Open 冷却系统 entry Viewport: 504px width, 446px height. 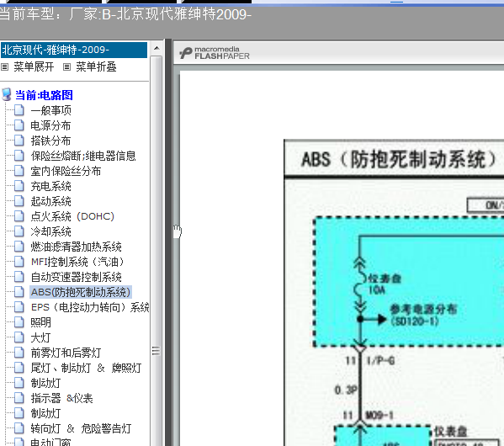coord(50,231)
